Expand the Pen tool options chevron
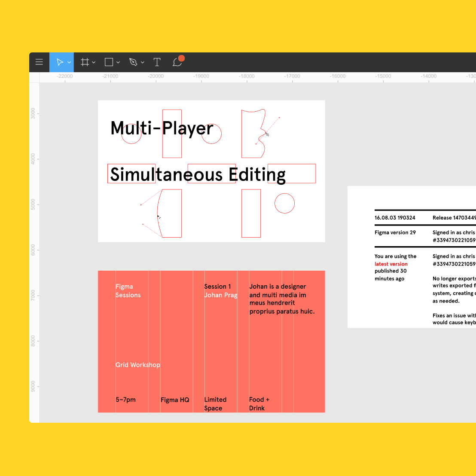476x476 pixels. coord(142,62)
